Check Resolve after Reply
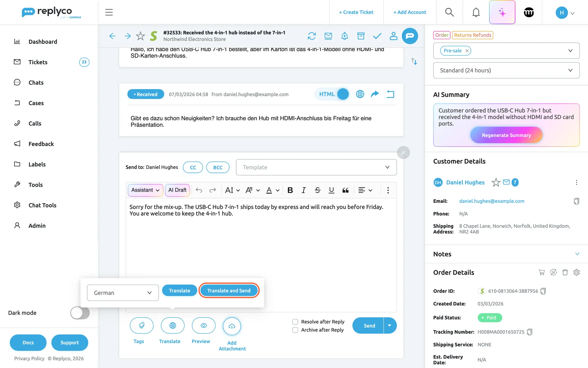The height and width of the screenshot is (368, 588). pyautogui.click(x=295, y=322)
